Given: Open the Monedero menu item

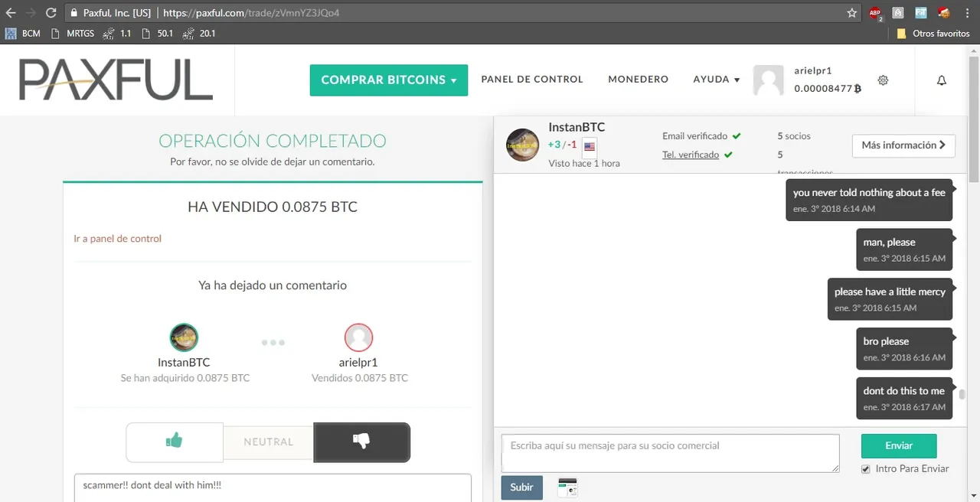Looking at the screenshot, I should 638,80.
